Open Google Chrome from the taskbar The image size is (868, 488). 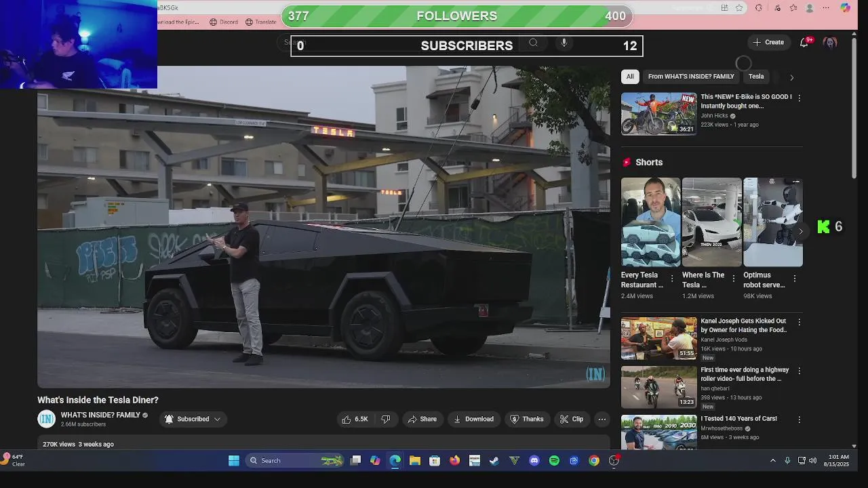point(594,461)
